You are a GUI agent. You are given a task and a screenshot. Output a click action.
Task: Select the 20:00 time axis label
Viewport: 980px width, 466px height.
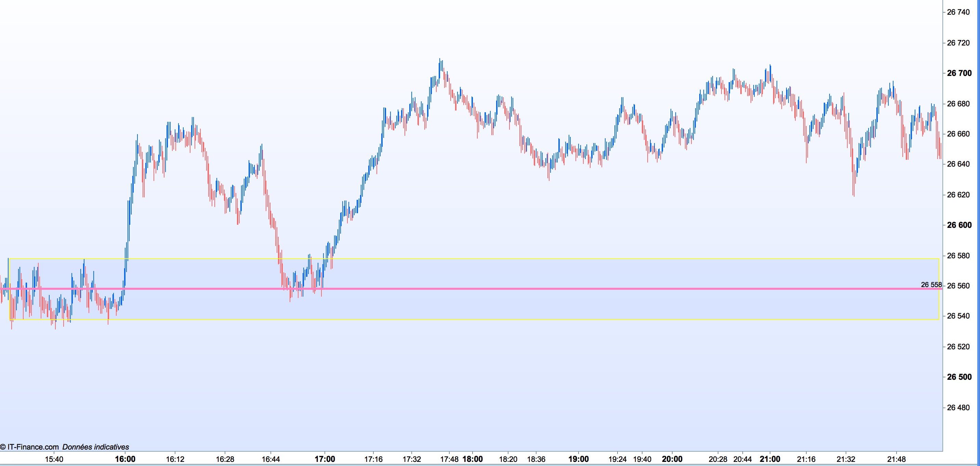click(672, 459)
